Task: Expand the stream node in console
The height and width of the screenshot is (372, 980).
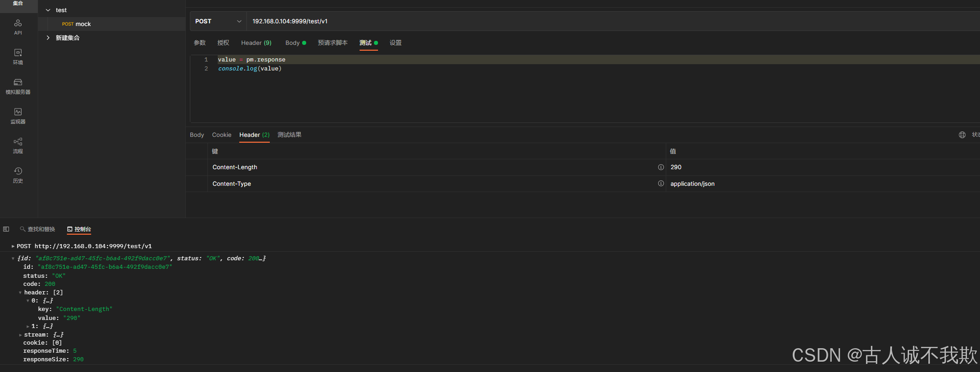Action: pos(20,335)
